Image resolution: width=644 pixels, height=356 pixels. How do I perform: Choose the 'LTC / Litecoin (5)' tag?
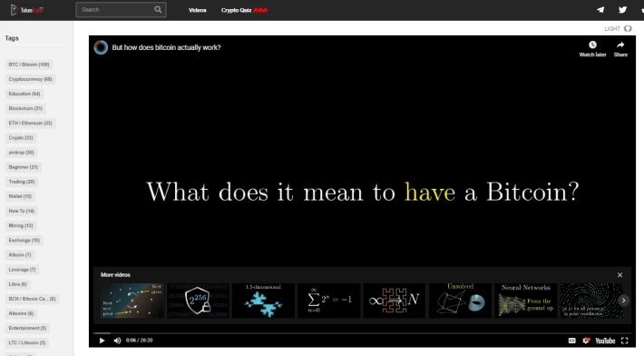26,342
